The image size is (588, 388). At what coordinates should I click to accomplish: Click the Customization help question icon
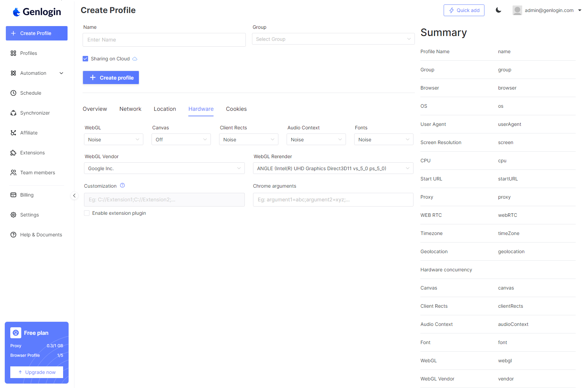click(122, 186)
